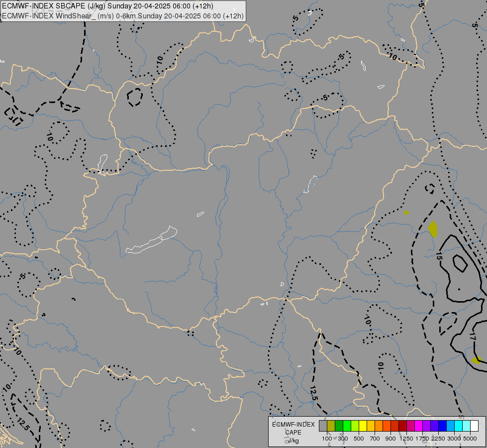Click the J/kg unit in the legend
487x448 pixels.
[293, 441]
